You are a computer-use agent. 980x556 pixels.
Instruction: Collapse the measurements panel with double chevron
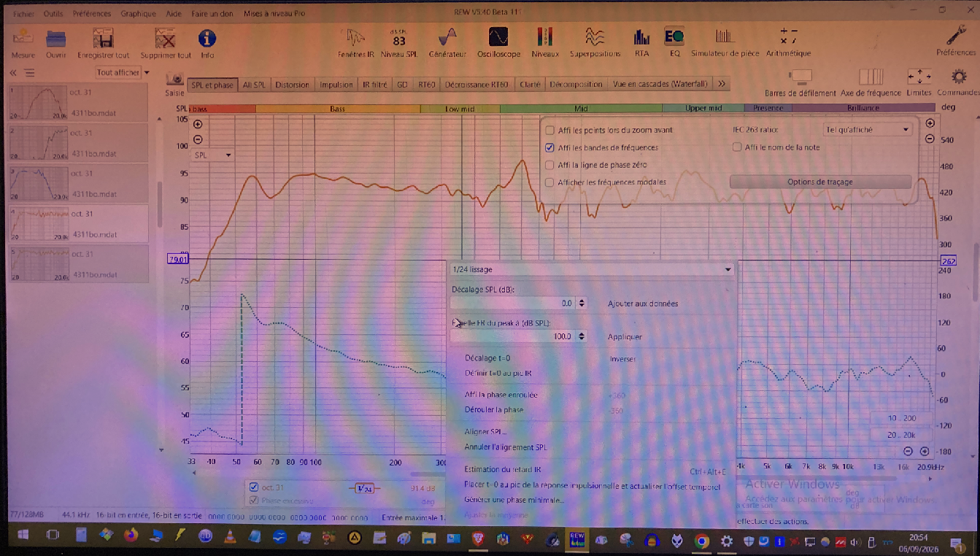pyautogui.click(x=13, y=73)
